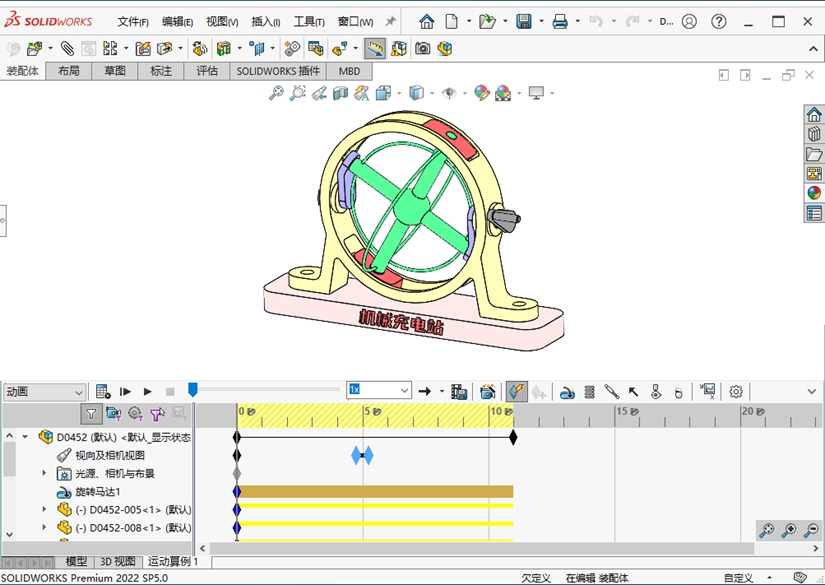Launch the Animation Wizard

click(488, 391)
